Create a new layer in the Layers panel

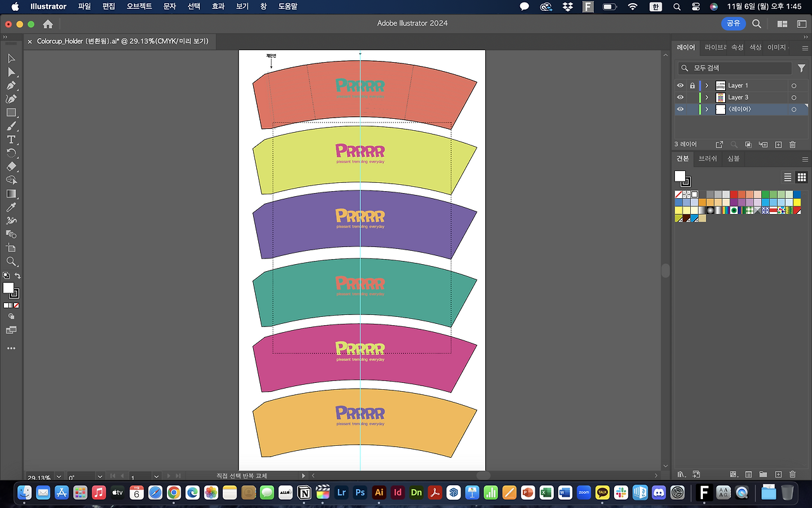pos(778,145)
